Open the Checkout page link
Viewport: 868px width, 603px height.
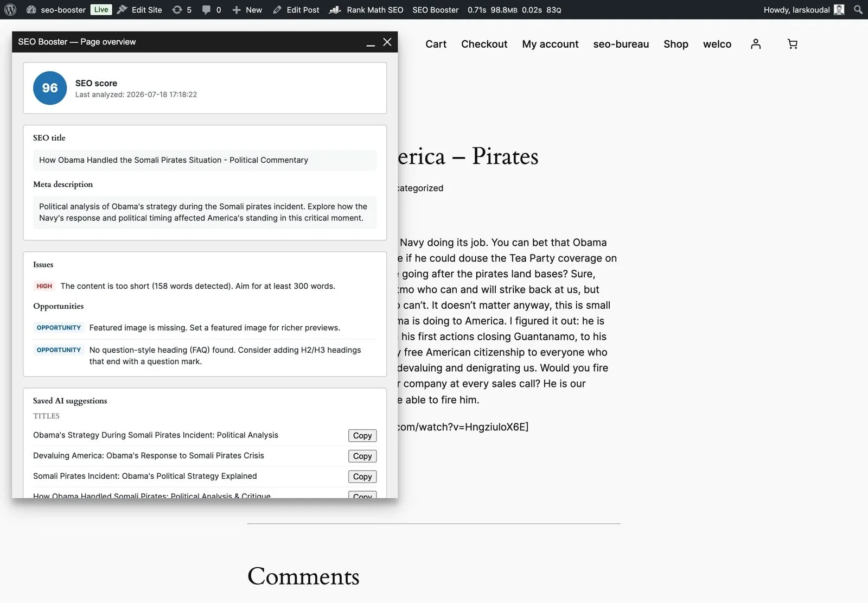[484, 44]
